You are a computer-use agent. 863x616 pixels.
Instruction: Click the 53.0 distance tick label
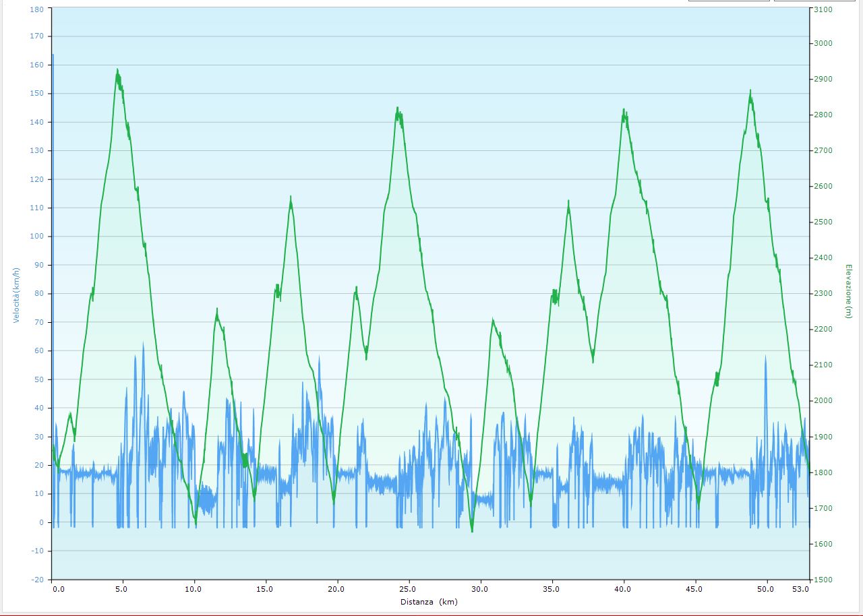coord(801,589)
